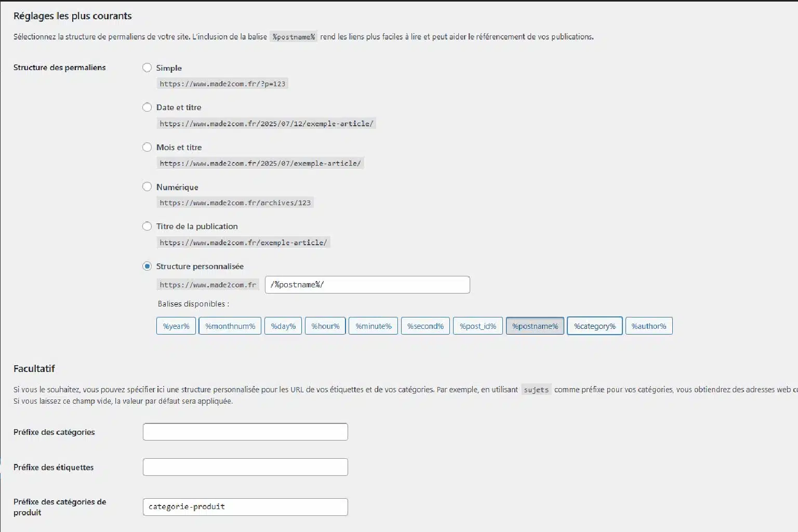Insert the %hour% tag
The width and height of the screenshot is (798, 532).
pyautogui.click(x=325, y=326)
